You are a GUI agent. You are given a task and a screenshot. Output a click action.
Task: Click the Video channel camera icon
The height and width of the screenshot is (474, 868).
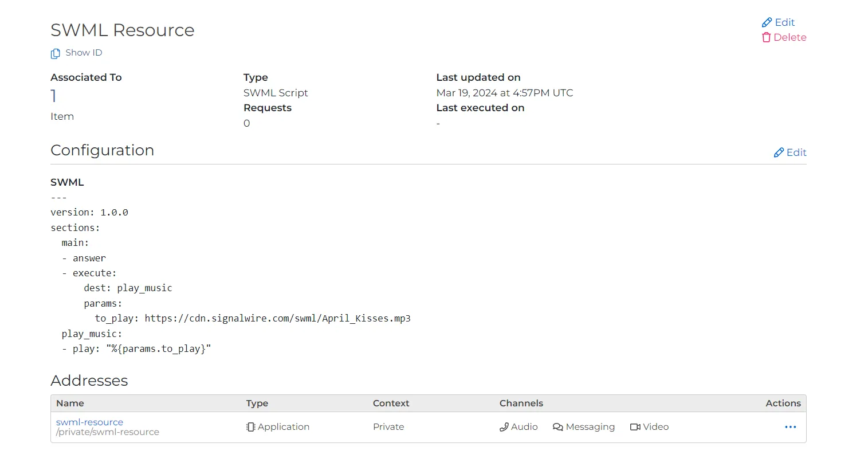tap(635, 427)
